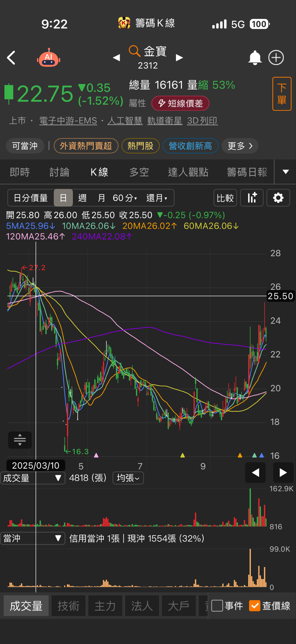Viewport: 296px width, 644px height.
Task: Uncheck the 查價線 checkbox
Action: click(255, 606)
